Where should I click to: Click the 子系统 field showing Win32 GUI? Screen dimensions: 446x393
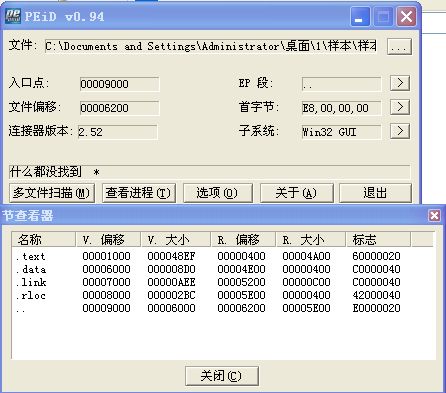coord(341,132)
